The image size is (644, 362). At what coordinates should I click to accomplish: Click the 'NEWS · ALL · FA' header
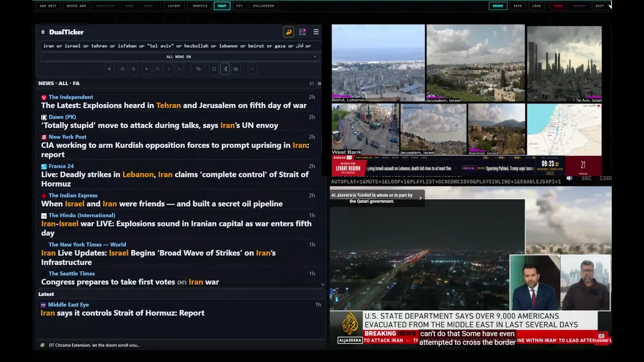(59, 83)
